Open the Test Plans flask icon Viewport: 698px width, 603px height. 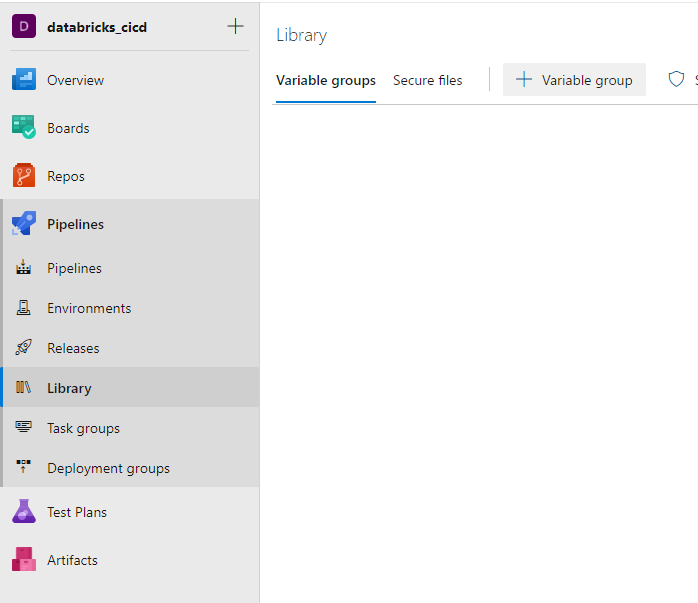24,511
